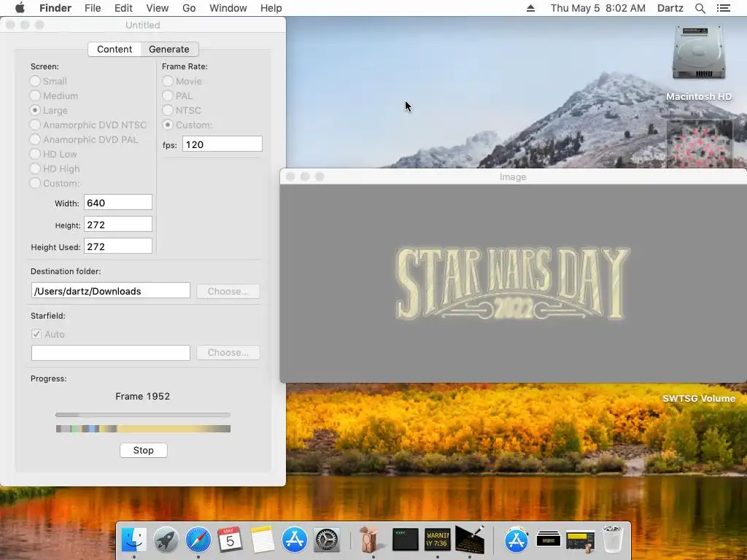The image size is (747, 560).
Task: Click the Height Used field
Action: pos(118,246)
